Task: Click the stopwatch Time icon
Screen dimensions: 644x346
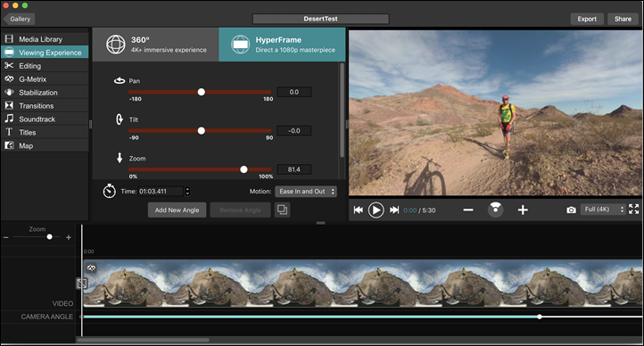Action: [109, 191]
